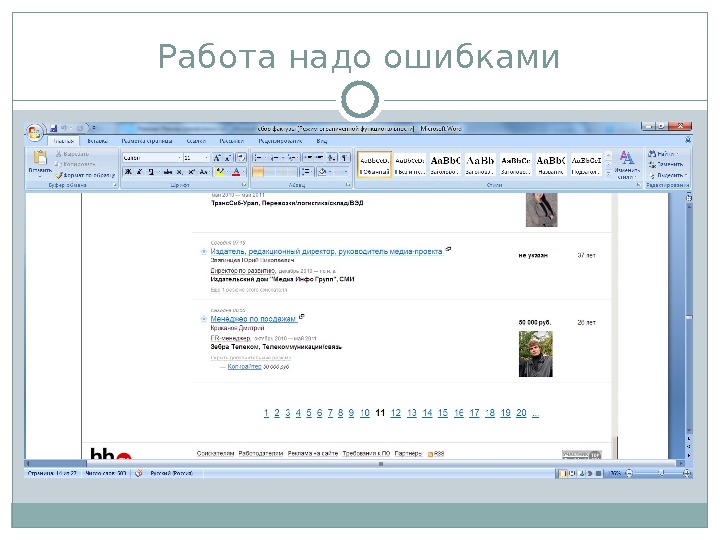Viewport: 720px width, 540px height.
Task: Click the zoom slider in status bar
Action: (659, 473)
